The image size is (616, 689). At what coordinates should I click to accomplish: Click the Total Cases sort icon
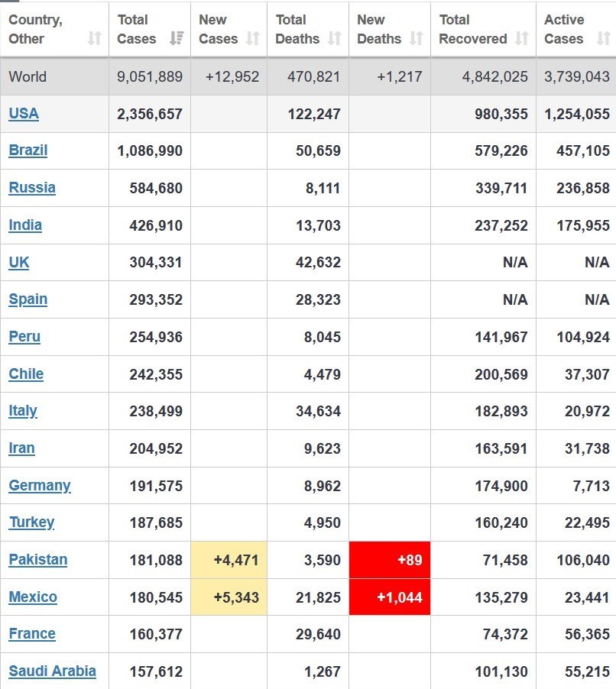tap(177, 38)
